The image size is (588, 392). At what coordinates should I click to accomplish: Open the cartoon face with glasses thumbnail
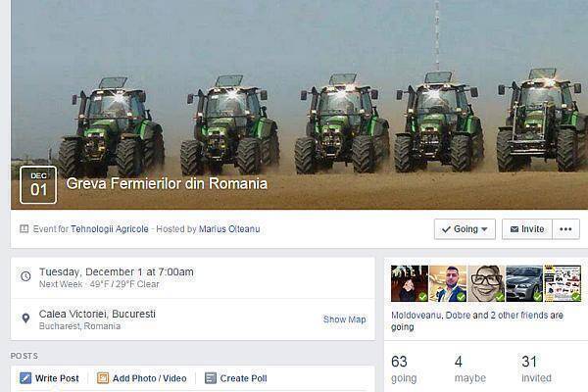(486, 283)
